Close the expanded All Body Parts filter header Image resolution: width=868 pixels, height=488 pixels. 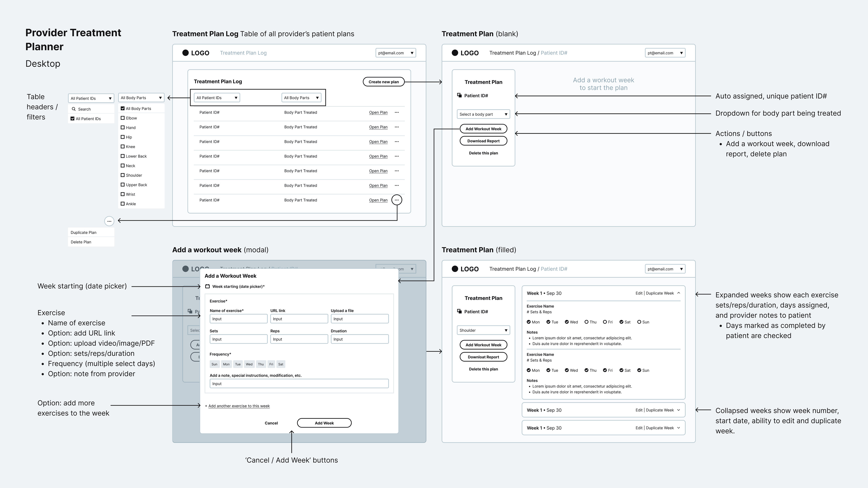point(141,98)
